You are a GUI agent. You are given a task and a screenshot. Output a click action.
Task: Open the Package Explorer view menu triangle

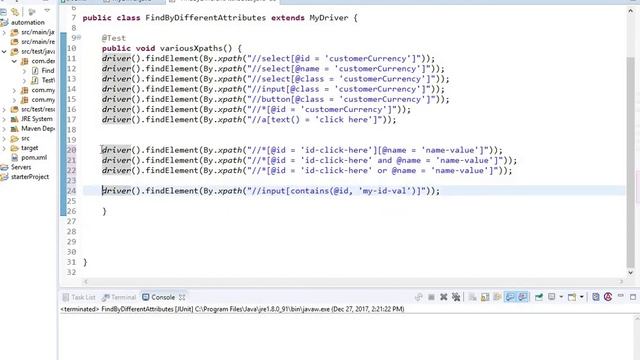47,11
